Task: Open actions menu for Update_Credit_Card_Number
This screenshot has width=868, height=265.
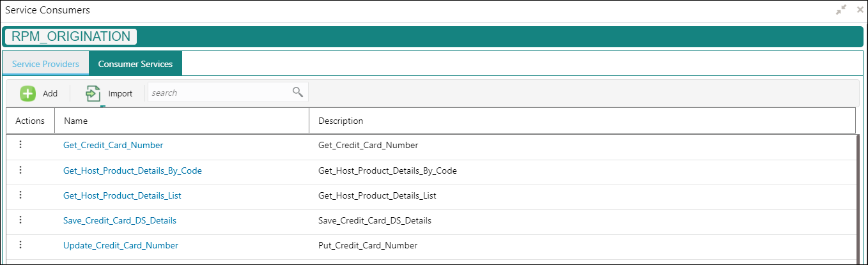Action: (x=20, y=245)
